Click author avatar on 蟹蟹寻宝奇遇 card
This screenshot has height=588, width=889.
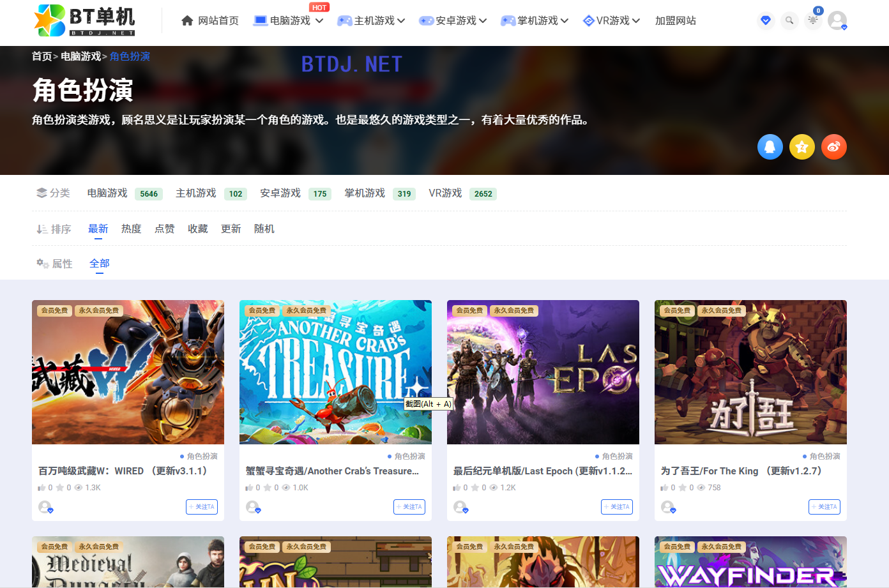click(253, 507)
